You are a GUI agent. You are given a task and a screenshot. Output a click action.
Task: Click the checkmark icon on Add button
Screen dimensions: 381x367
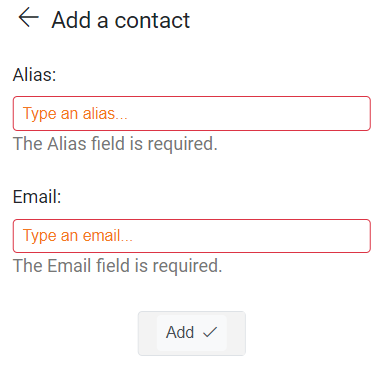[x=210, y=332]
